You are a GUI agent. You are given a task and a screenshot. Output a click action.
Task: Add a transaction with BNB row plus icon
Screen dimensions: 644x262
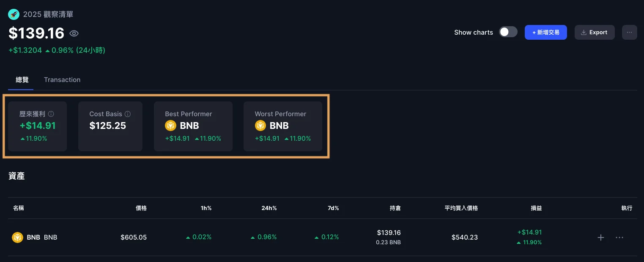(x=600, y=237)
